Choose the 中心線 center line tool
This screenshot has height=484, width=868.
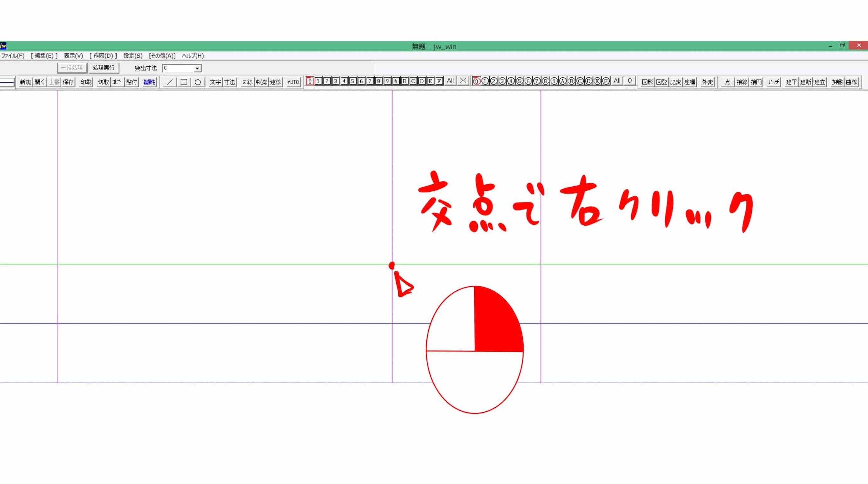click(261, 82)
